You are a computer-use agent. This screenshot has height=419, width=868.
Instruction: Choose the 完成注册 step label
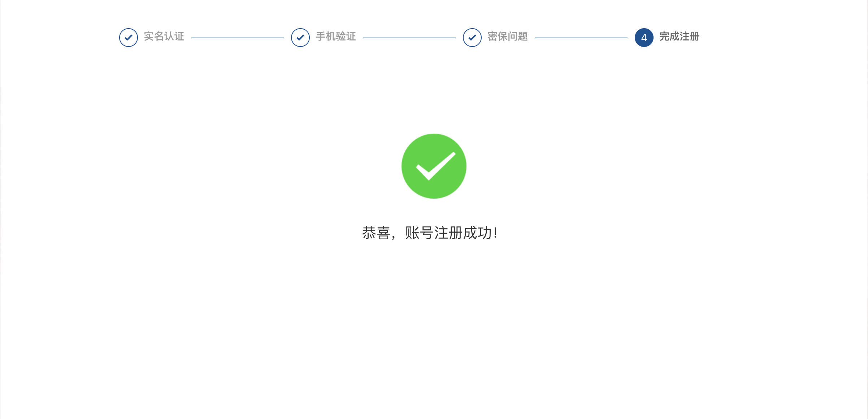tap(680, 36)
